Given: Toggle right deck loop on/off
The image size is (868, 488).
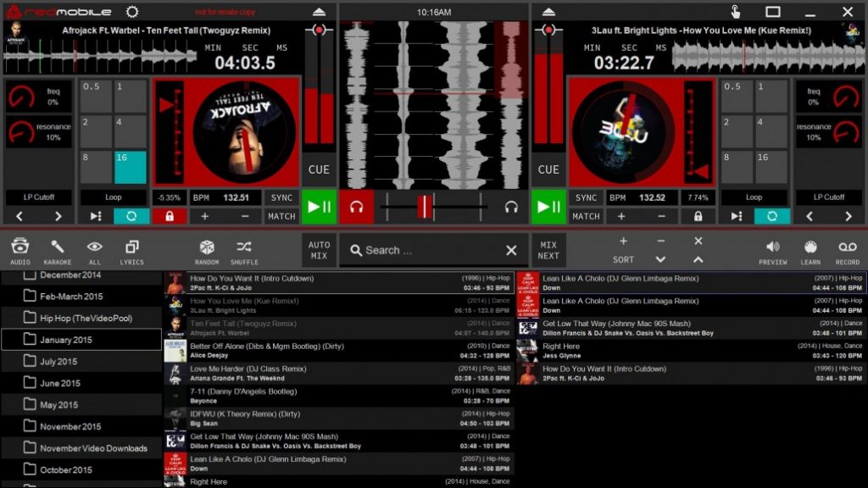Looking at the screenshot, I should coord(771,216).
